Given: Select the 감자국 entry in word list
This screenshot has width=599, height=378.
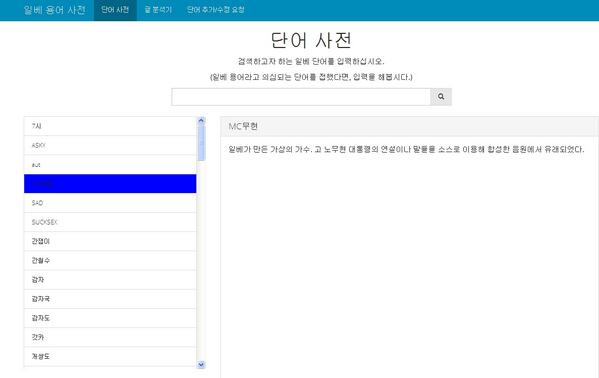Looking at the screenshot, I should pyautogui.click(x=110, y=299).
